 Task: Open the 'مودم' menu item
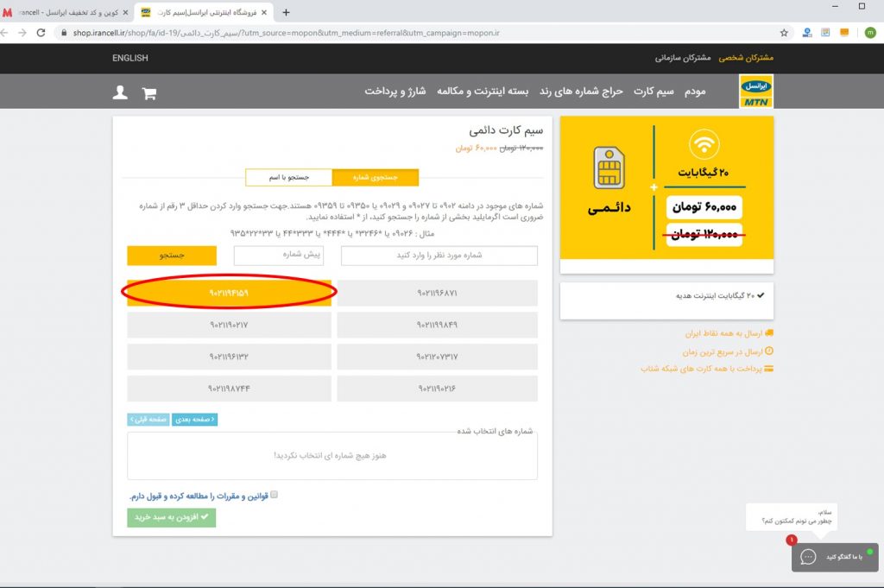695,92
